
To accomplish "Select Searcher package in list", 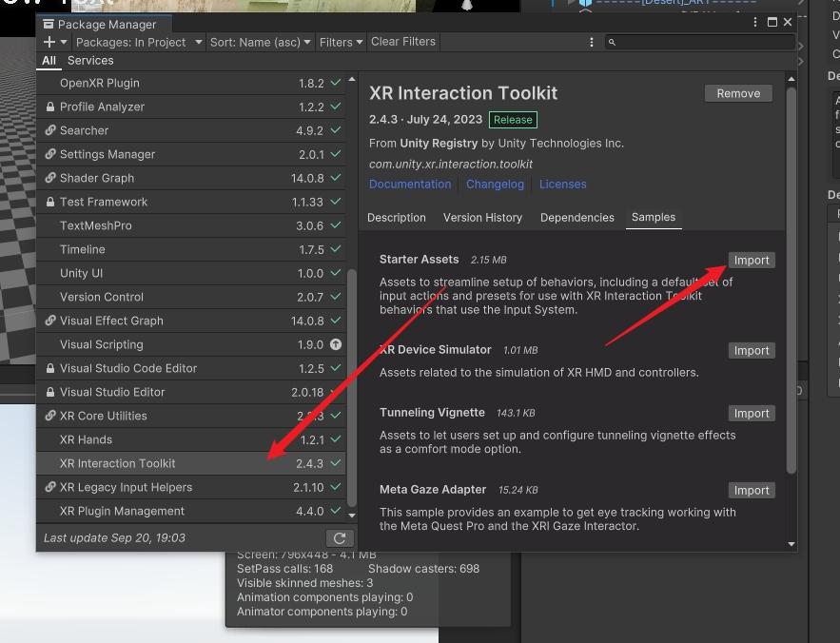I will coord(191,130).
